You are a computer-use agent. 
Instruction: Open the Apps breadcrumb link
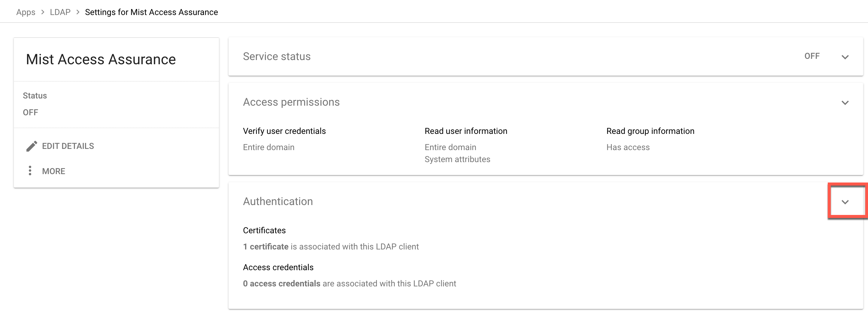[26, 12]
